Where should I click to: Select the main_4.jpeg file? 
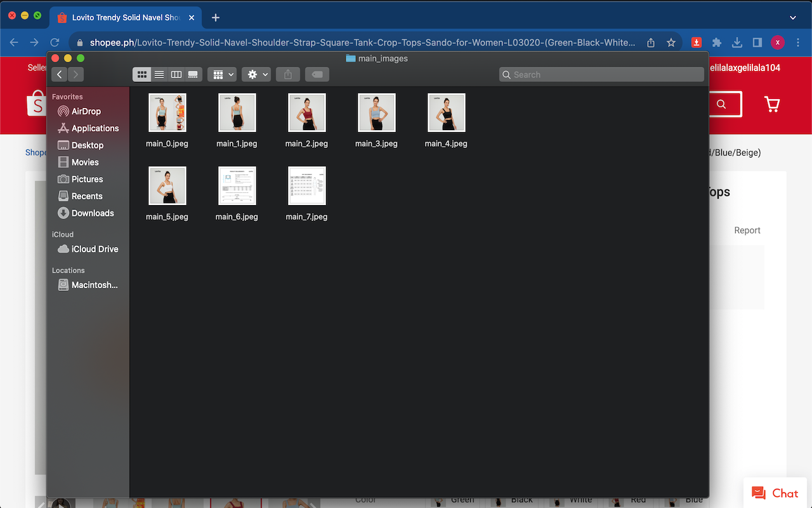click(x=446, y=121)
